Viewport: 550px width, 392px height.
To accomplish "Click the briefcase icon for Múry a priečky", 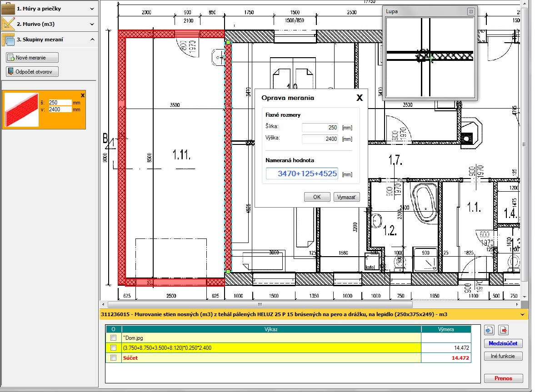I will [8, 8].
